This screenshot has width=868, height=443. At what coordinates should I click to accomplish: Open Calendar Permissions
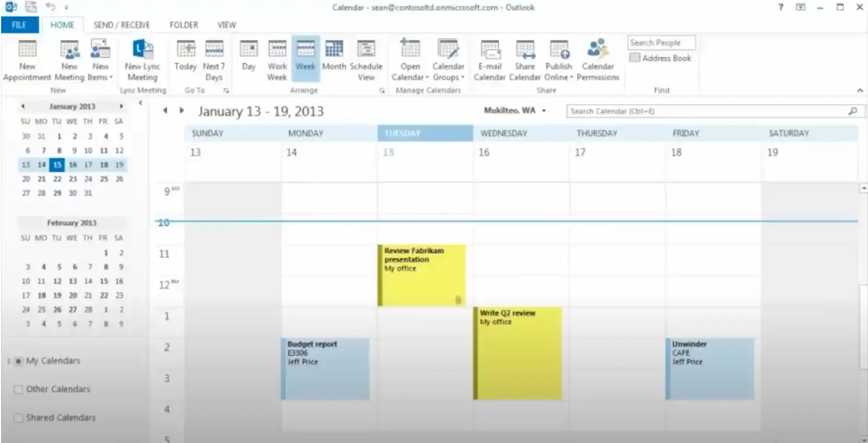click(x=598, y=60)
